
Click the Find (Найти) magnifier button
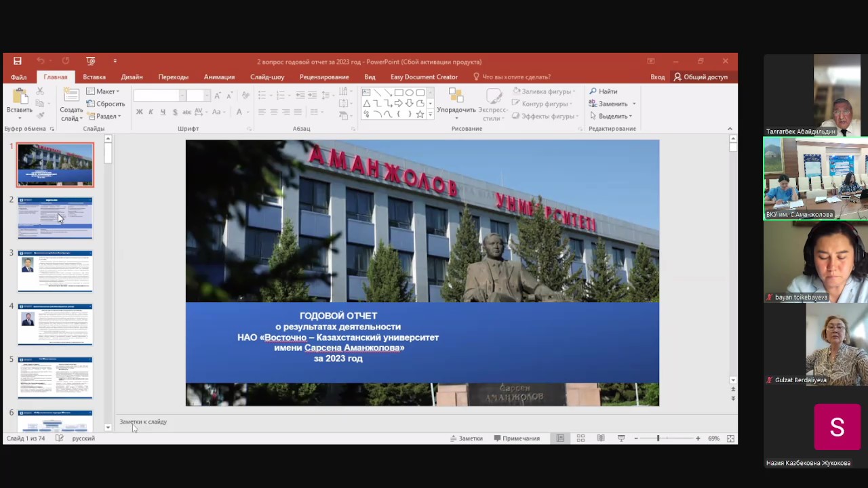coord(603,91)
